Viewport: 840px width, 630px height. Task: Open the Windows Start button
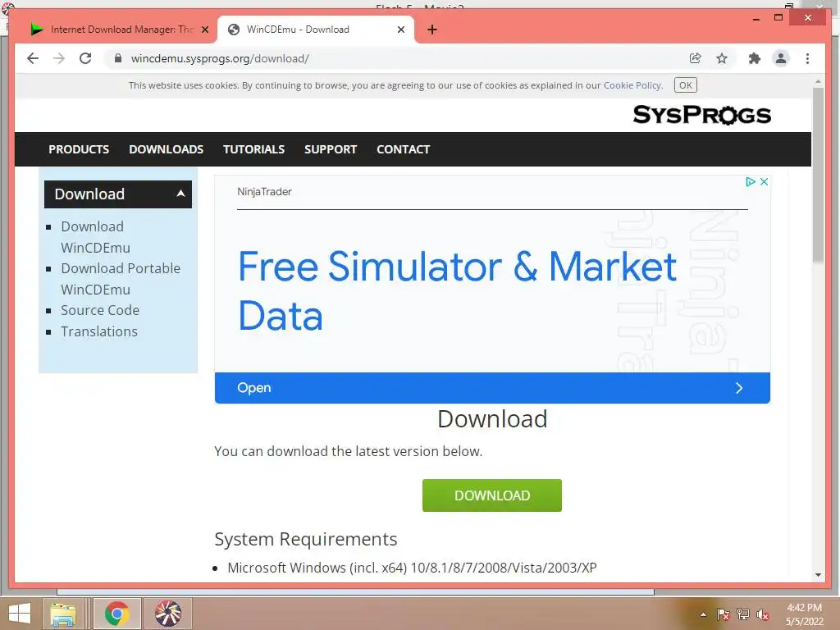pos(20,614)
